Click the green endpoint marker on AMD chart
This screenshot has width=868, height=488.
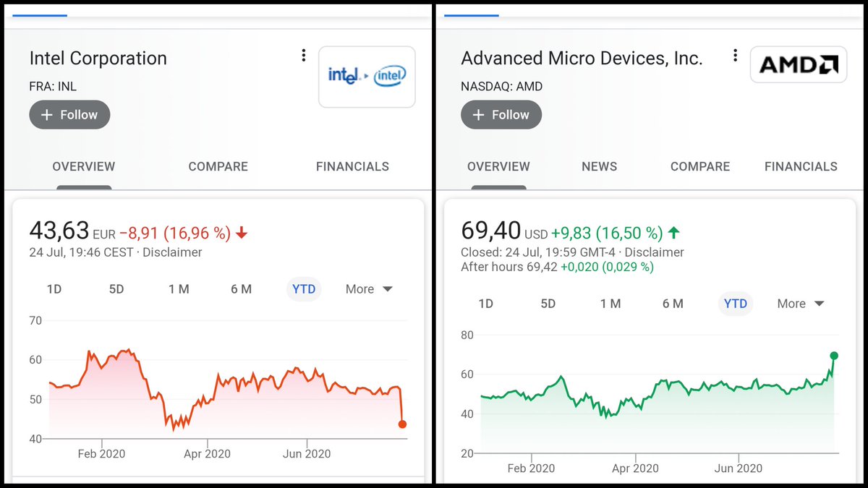[x=834, y=355]
